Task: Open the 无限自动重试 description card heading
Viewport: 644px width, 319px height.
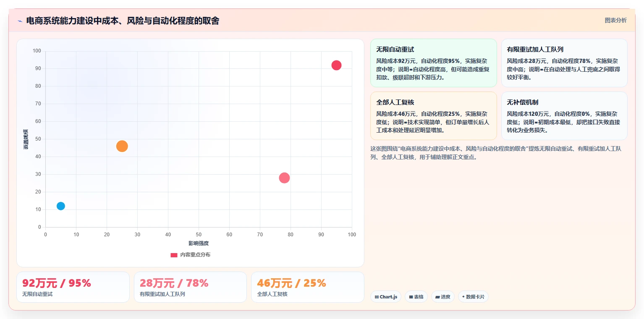Action: 395,50
